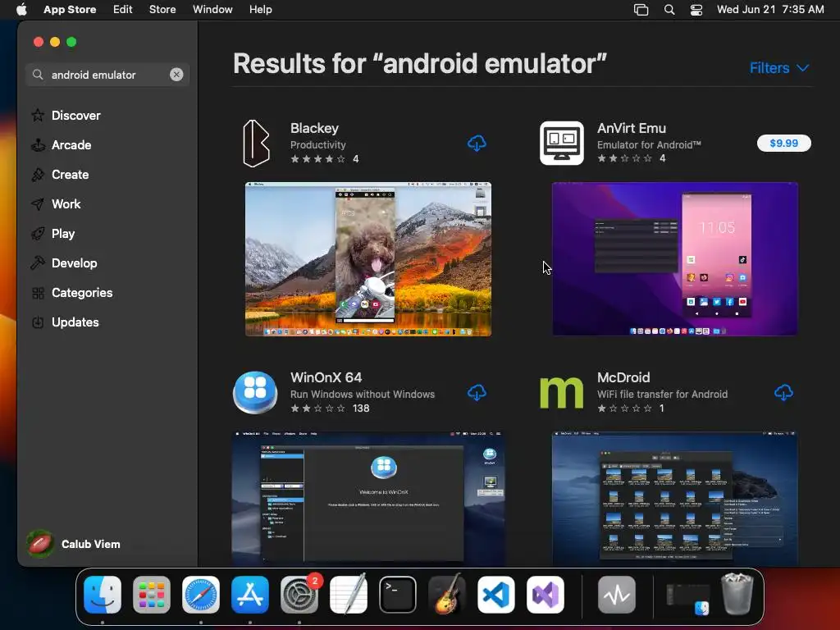Click the WinOnX 64 rating count 138
Viewport: 840px width, 630px height.
tap(361, 409)
